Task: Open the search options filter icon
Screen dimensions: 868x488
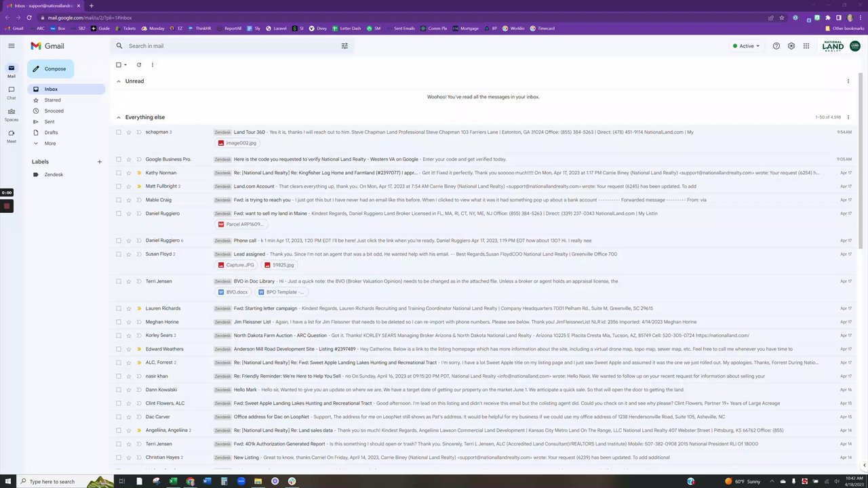Action: pos(344,46)
